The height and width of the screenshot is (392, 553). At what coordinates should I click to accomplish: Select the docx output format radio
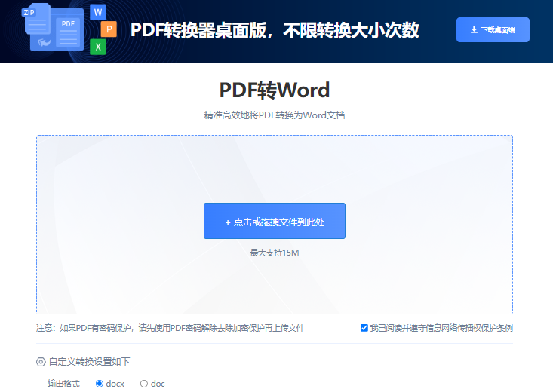tap(100, 384)
